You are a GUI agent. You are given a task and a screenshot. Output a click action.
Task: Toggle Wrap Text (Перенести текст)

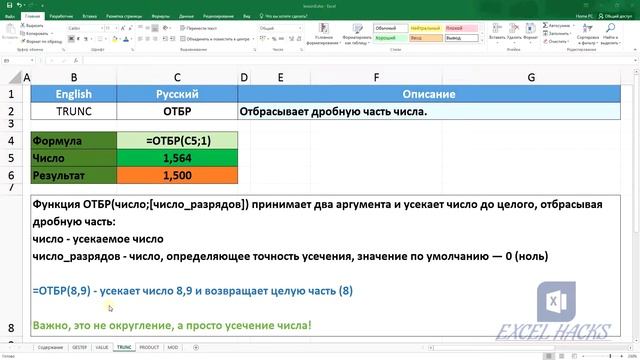[198, 28]
